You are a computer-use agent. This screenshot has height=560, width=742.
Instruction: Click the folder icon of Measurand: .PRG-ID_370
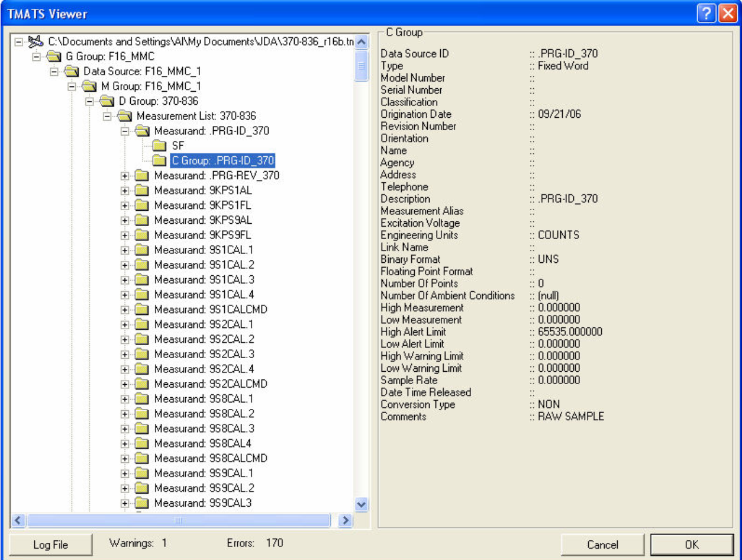click(142, 131)
